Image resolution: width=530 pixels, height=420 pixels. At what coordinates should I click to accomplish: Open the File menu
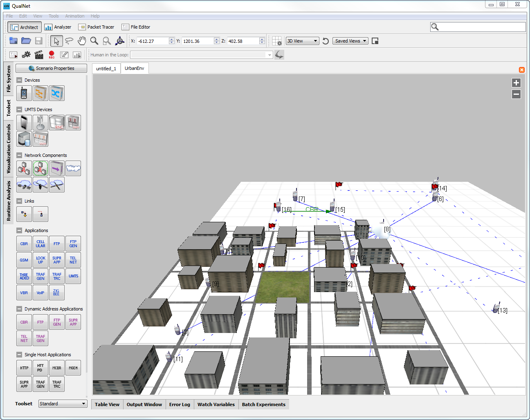9,16
